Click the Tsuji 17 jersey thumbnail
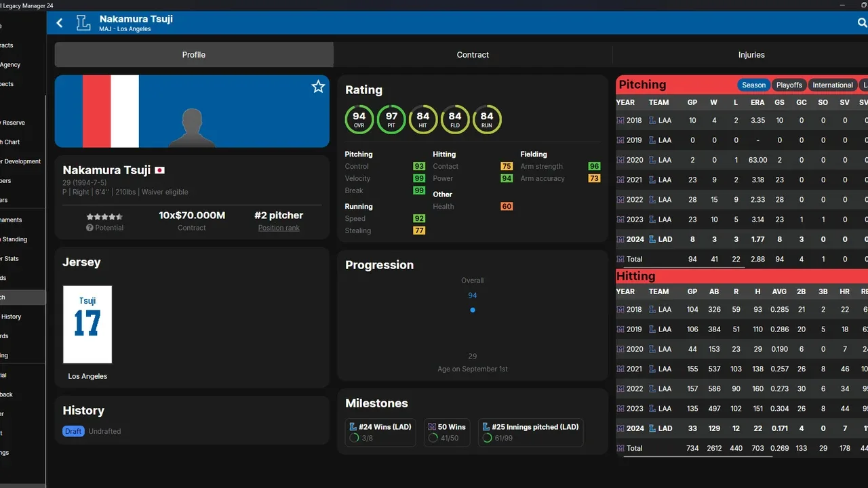Screen dimensions: 868x488 point(87,324)
